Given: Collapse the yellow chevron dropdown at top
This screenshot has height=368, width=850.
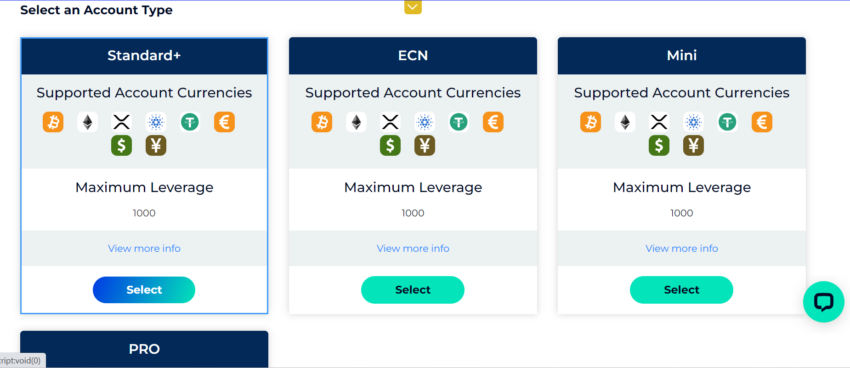Looking at the screenshot, I should click(x=413, y=7).
